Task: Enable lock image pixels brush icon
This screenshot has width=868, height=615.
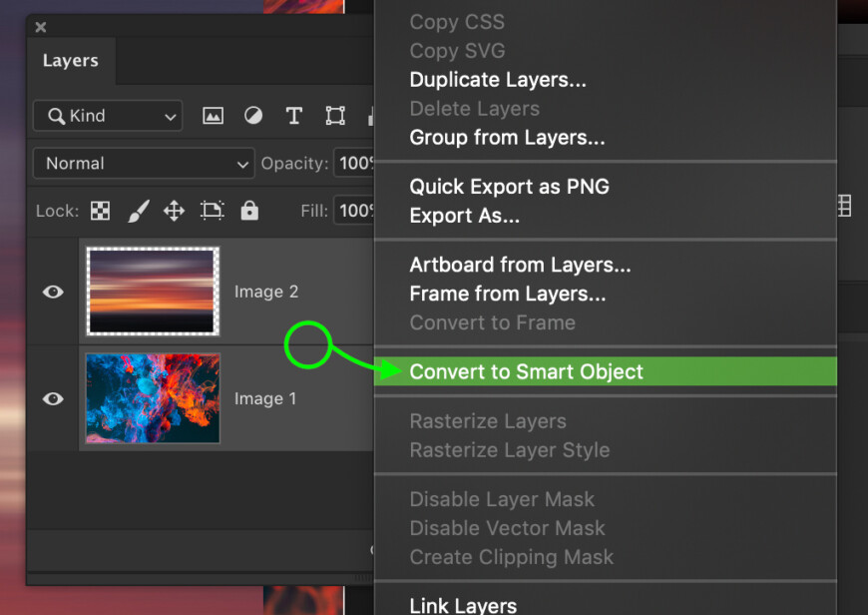Action: 138,211
